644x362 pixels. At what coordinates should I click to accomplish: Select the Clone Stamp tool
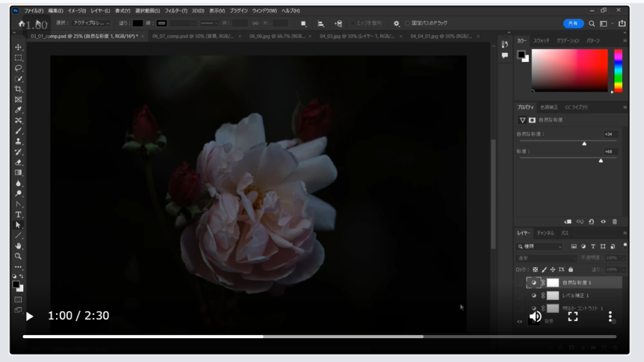coord(18,141)
